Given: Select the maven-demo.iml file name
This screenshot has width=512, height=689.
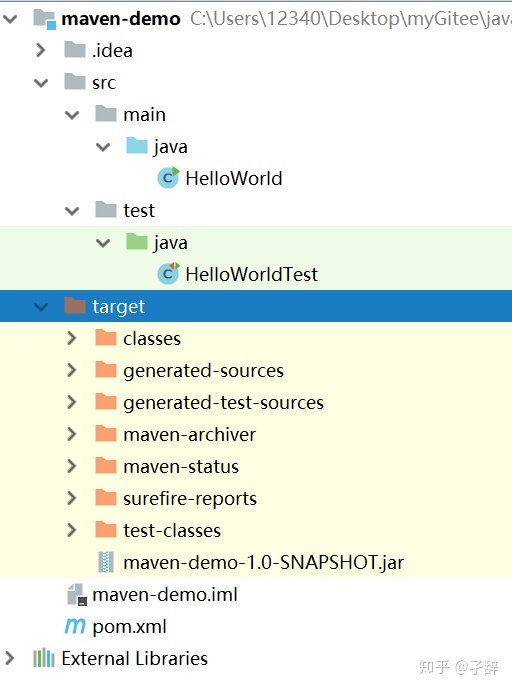Looking at the screenshot, I should click(x=165, y=595).
